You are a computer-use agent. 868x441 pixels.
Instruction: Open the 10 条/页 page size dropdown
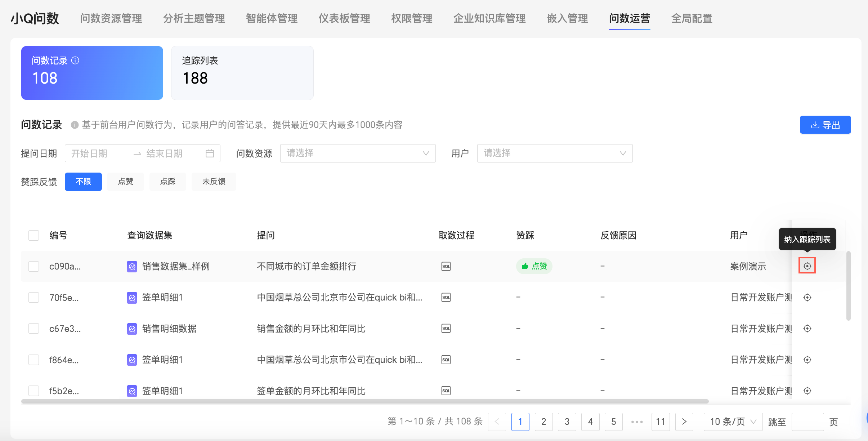click(733, 422)
